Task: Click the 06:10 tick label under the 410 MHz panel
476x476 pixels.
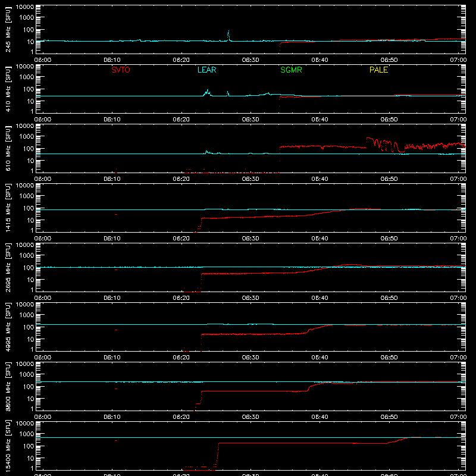Action: (x=112, y=120)
